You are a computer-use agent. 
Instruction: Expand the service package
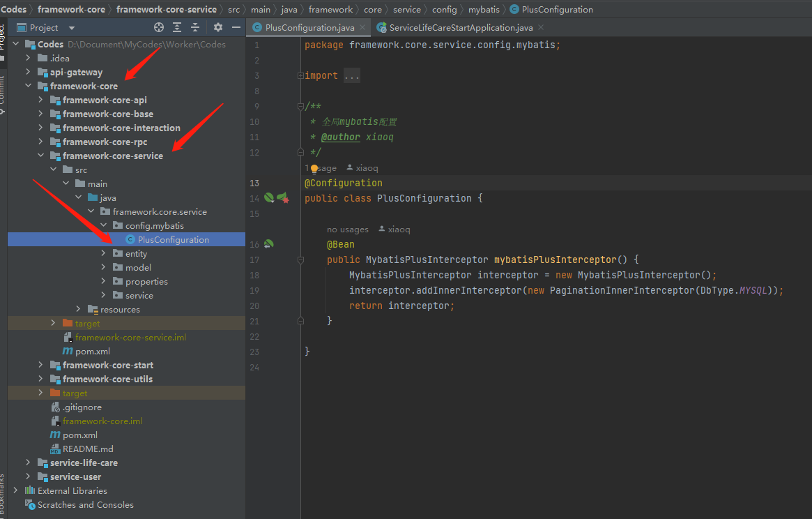(x=104, y=295)
